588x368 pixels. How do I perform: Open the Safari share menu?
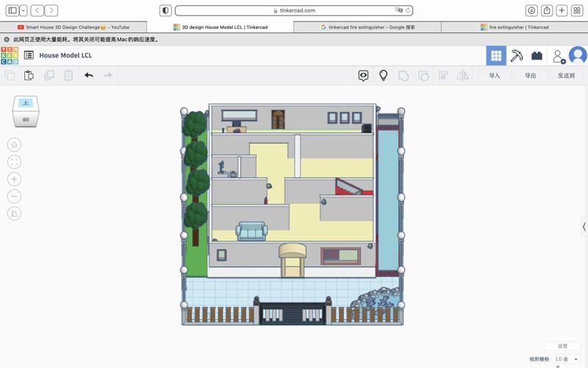point(547,10)
